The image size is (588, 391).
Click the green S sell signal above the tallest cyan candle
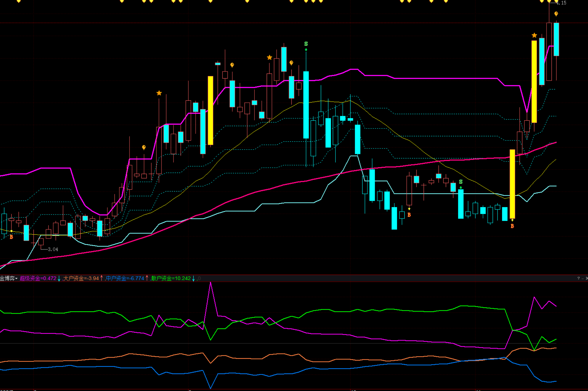[x=306, y=44]
